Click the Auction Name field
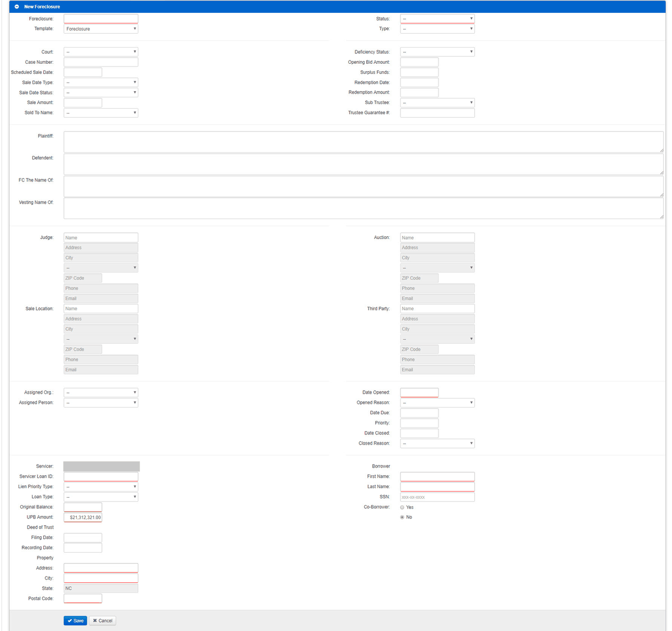 pyautogui.click(x=437, y=237)
